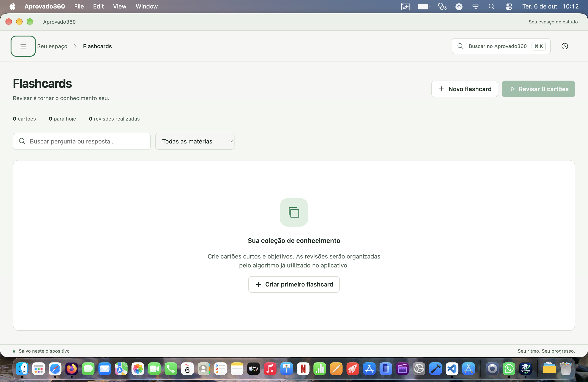This screenshot has height=382, width=588.
Task: Click the Wi-Fi status icon
Action: (x=475, y=6)
